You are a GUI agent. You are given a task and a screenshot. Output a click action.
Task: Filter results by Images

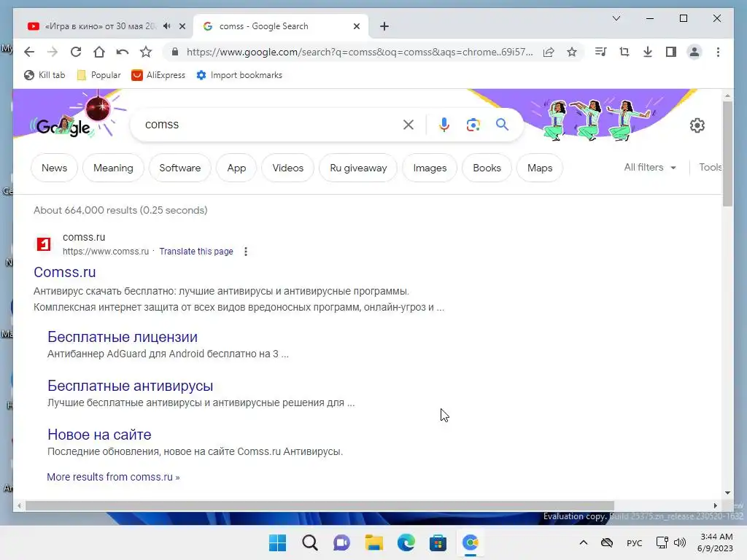[430, 168]
